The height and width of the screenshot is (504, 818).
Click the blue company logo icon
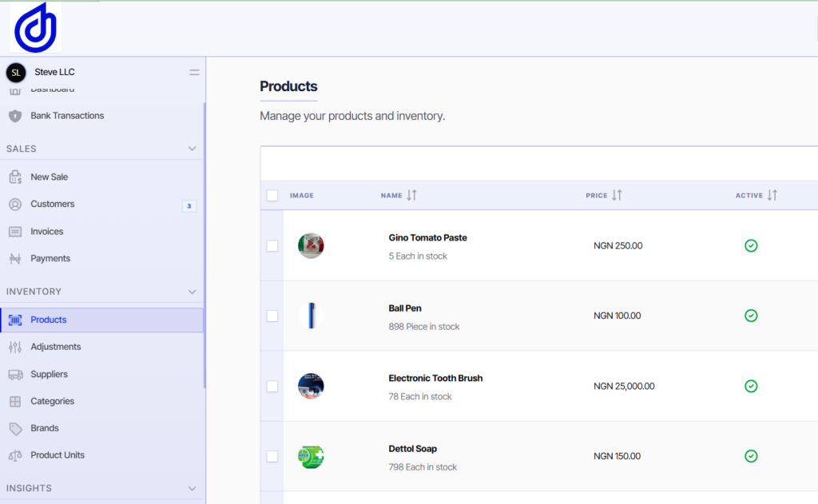tap(35, 28)
